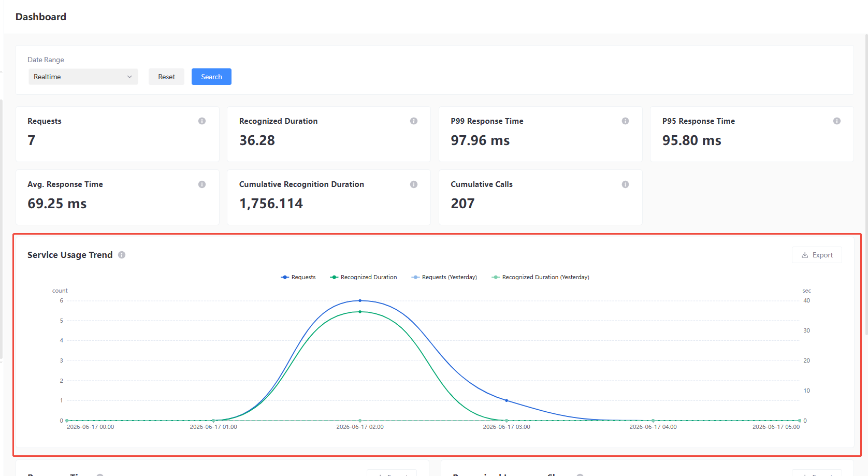
Task: Click the sec axis unit label
Action: pos(807,291)
